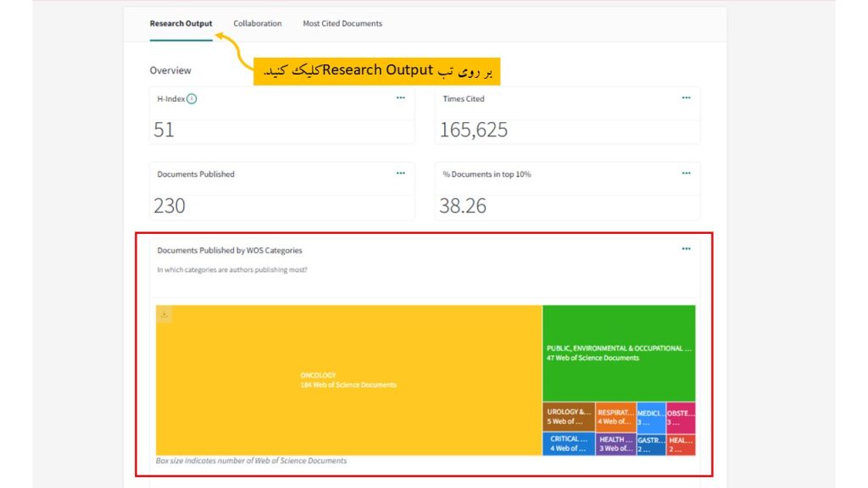This screenshot has width=868, height=488.
Task: Open the Times Cited card options menu
Action: [x=686, y=98]
